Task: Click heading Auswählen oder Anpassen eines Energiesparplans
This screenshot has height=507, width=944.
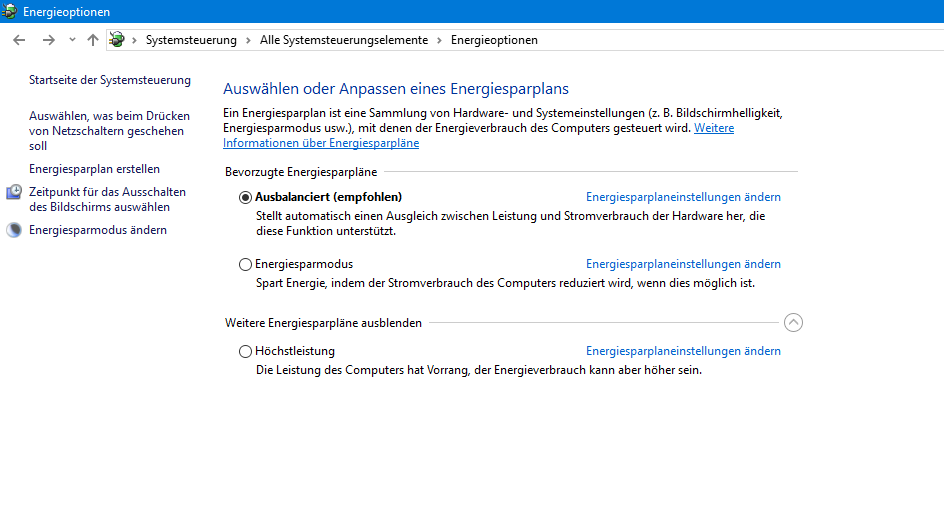Action: tap(396, 89)
